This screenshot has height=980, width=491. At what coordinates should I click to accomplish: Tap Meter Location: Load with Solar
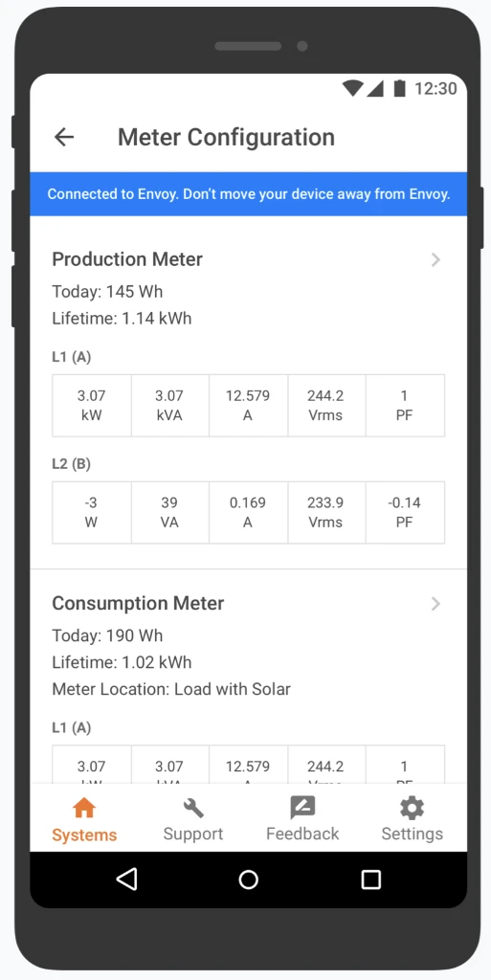[171, 689]
